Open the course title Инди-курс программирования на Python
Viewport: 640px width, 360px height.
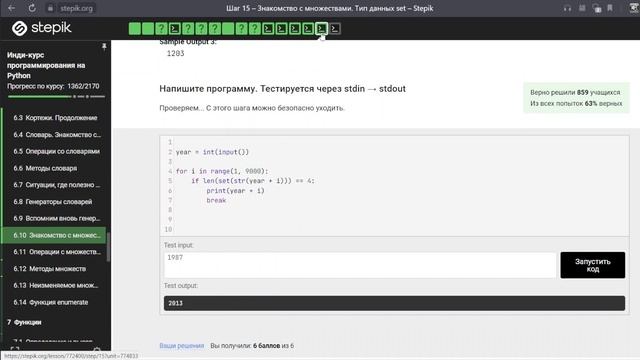46,65
